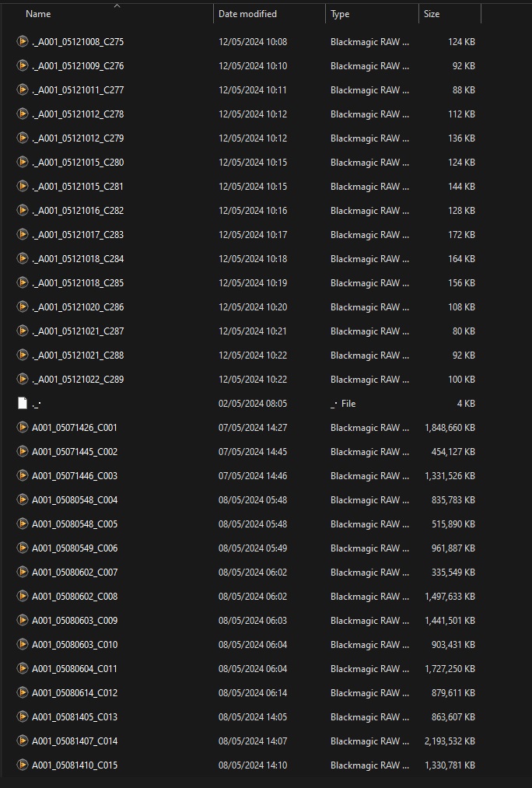Click size value 454,127 KB
This screenshot has width=532, height=788.
[453, 452]
